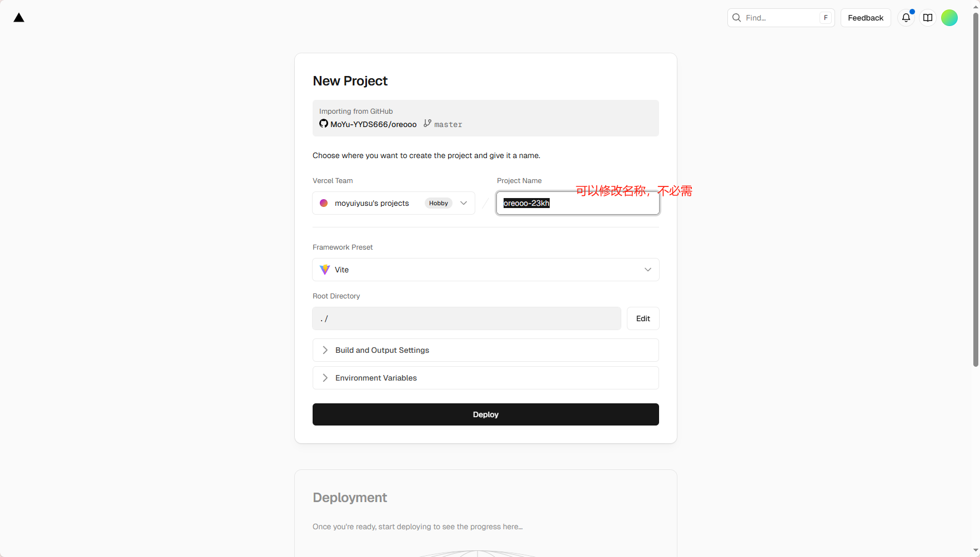Click the New Project heading
The height and width of the screenshot is (557, 980).
pos(350,81)
